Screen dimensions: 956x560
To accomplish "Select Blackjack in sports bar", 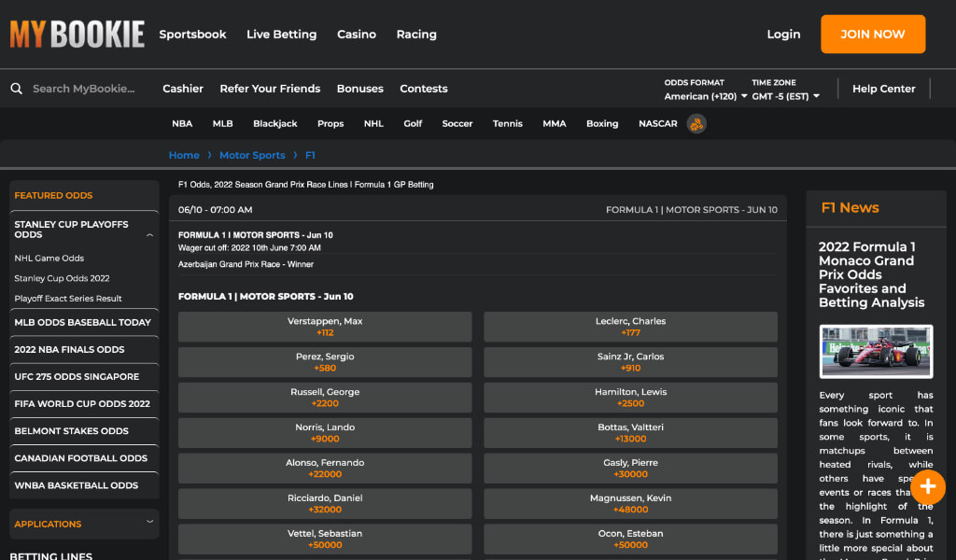I will coord(275,124).
